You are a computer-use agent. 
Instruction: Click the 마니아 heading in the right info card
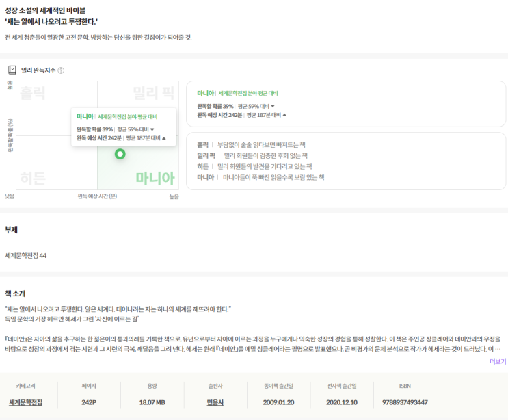205,93
